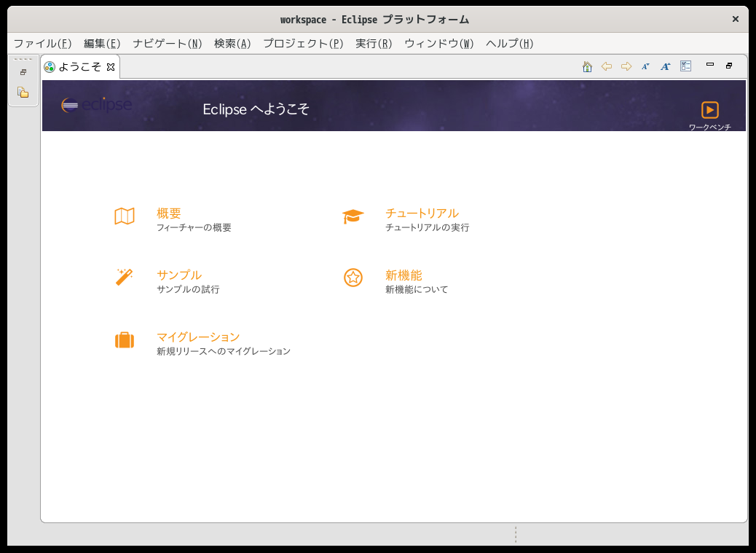Screen dimensions: 756x553
Task: Click the チュートリアル graduation cap icon
Action: click(x=353, y=216)
